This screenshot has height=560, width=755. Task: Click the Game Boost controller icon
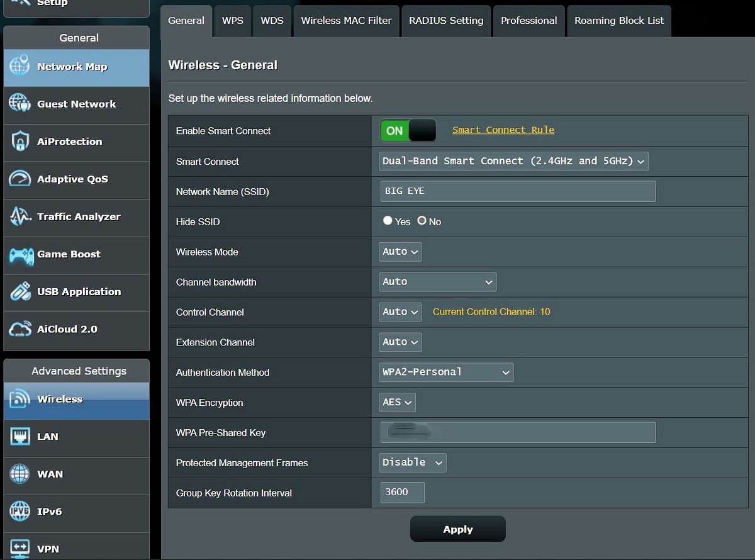click(x=20, y=254)
